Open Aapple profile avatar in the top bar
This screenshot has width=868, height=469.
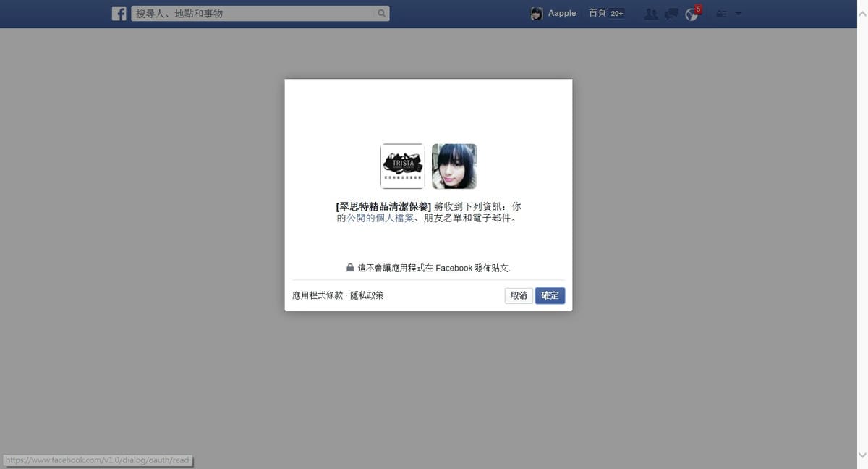click(x=537, y=13)
